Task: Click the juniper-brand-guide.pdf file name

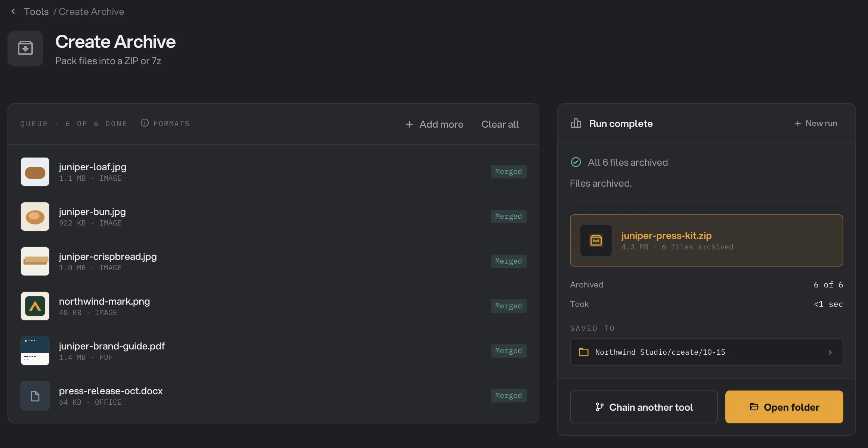Action: pos(112,346)
